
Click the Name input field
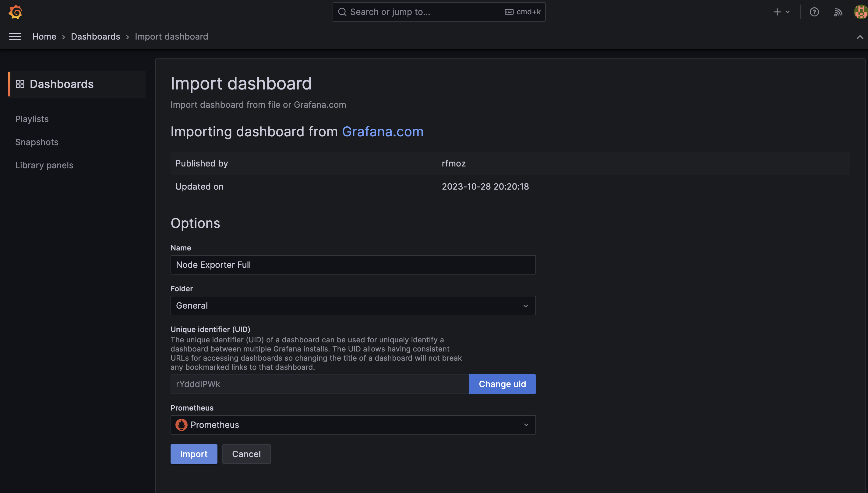coord(353,265)
